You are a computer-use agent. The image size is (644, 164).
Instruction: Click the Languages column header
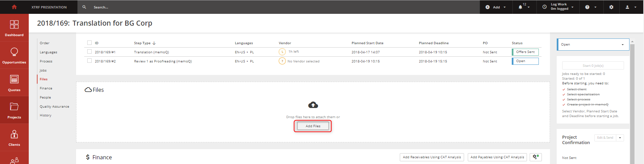point(244,43)
